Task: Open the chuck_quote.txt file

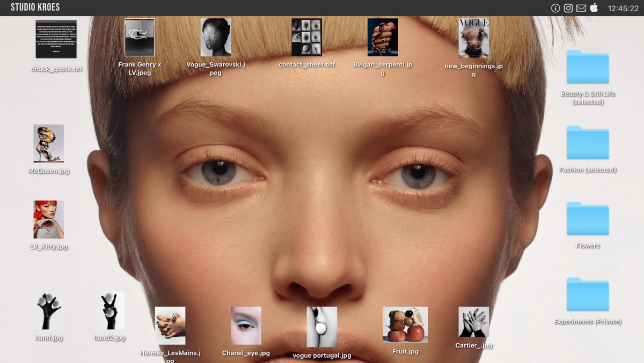Action: coord(56,39)
